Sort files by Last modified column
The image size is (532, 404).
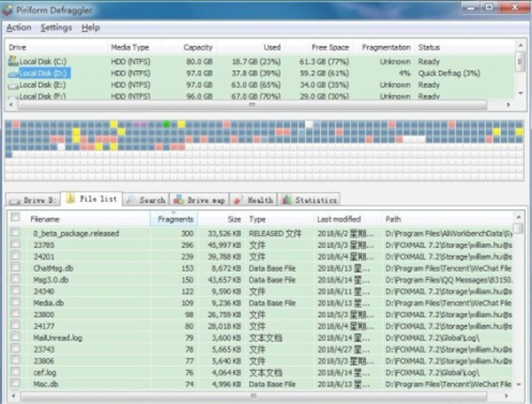click(x=339, y=218)
